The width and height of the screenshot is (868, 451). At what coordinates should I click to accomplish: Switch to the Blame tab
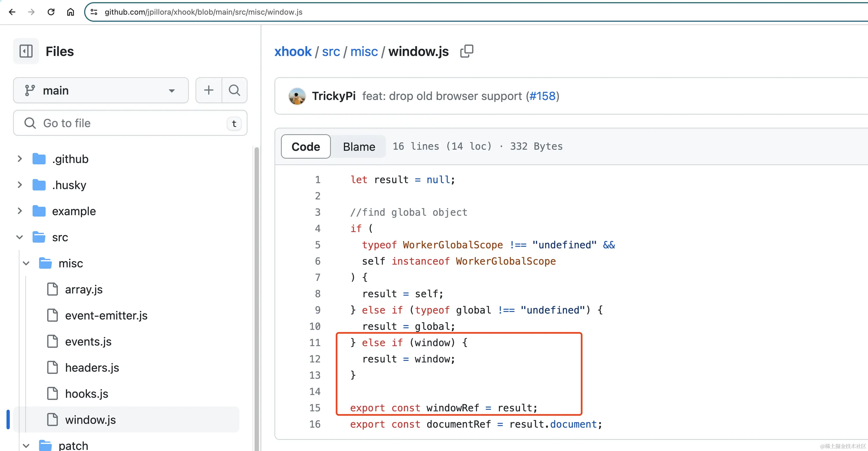tap(359, 147)
